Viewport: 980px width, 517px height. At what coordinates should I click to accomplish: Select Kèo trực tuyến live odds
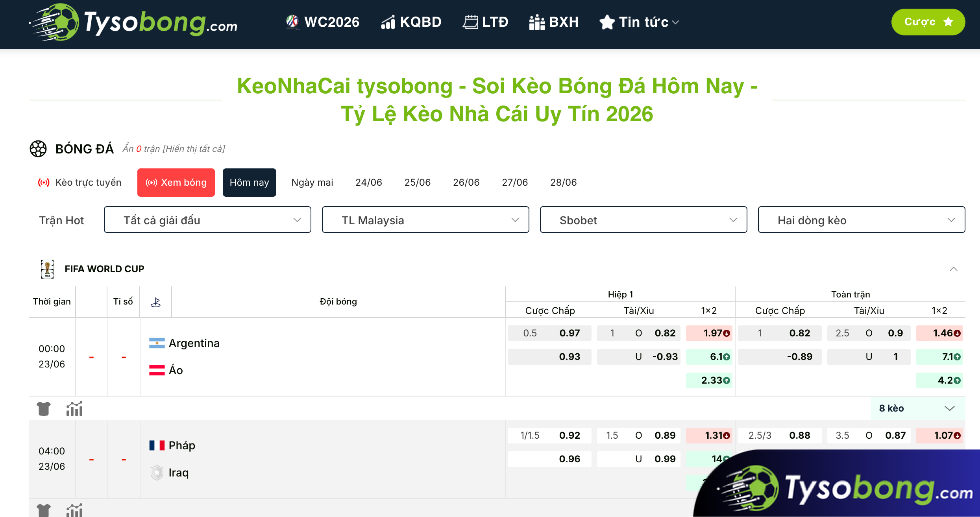[80, 182]
